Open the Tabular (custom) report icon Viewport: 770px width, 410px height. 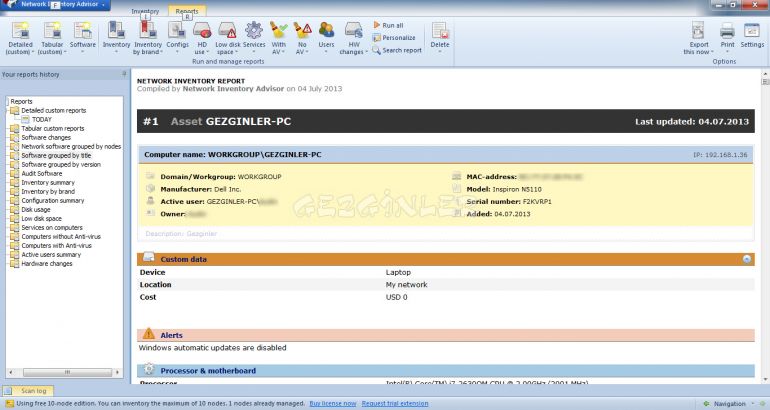coord(52,30)
